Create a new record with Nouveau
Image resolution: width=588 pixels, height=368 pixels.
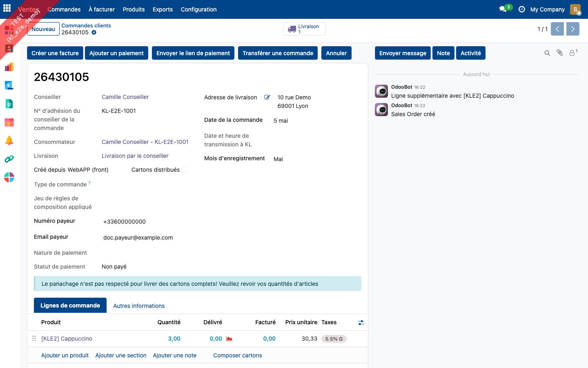(43, 29)
